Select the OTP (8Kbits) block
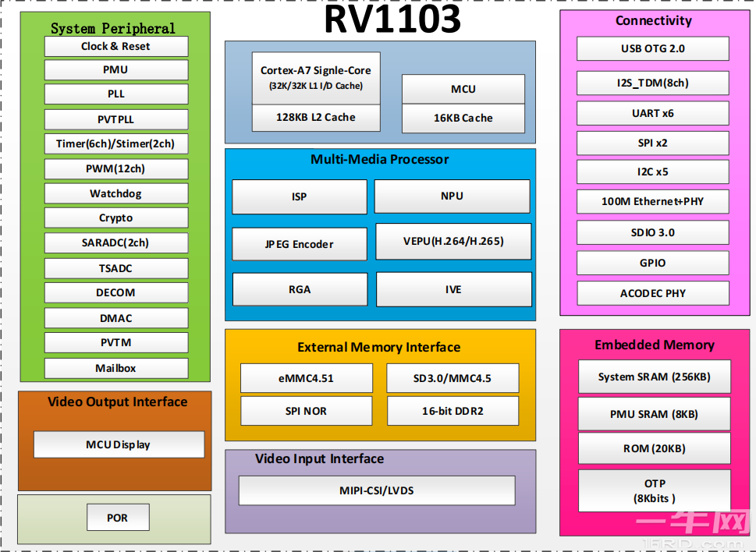Viewport: 756px width, 552px height. 654,490
